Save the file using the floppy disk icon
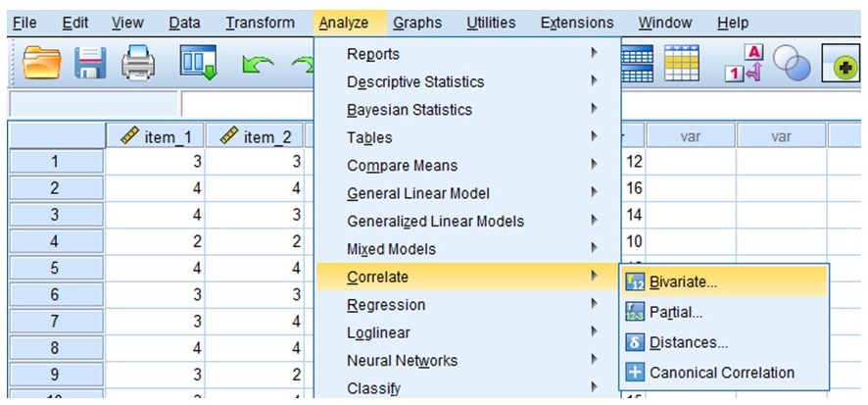868x405 pixels. [90, 63]
